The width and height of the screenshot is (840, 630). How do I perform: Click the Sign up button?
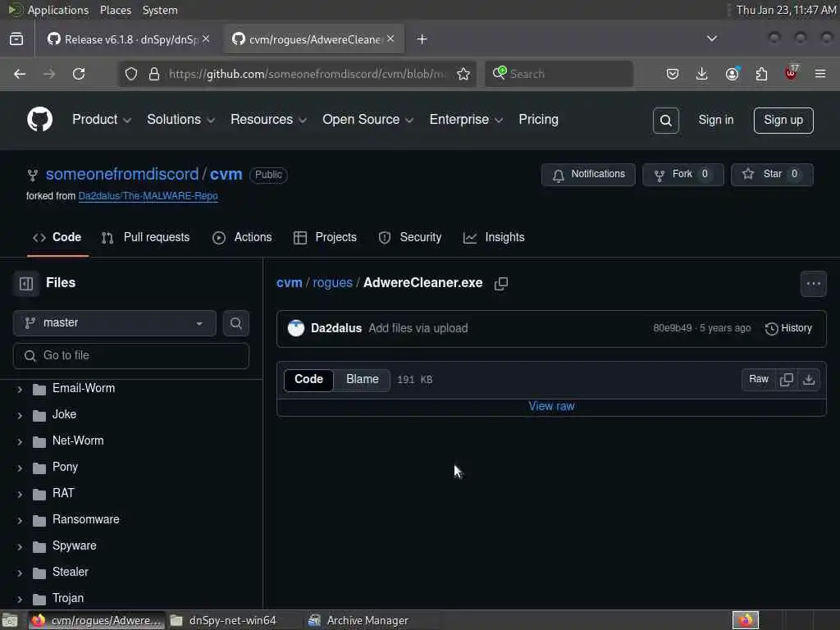(x=783, y=120)
